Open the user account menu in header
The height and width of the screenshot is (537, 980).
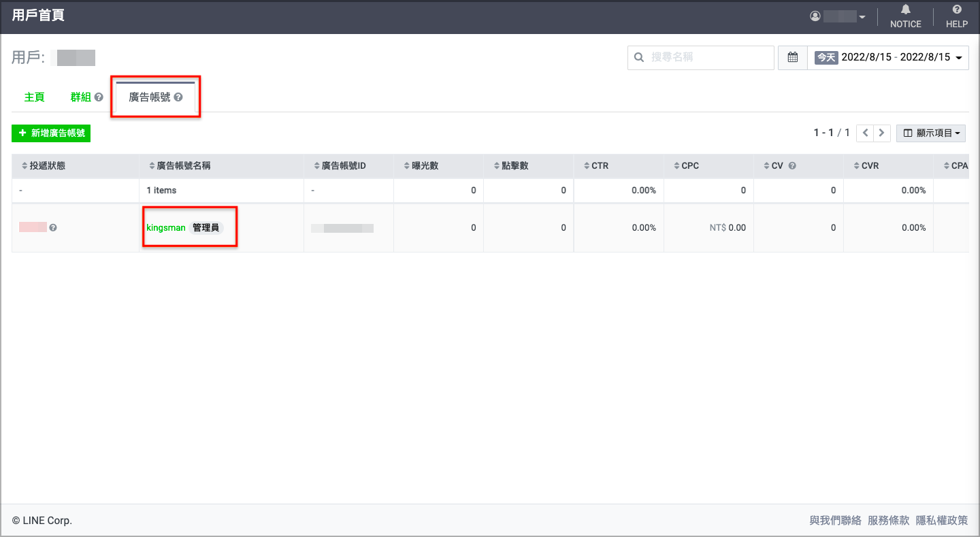[x=838, y=16]
